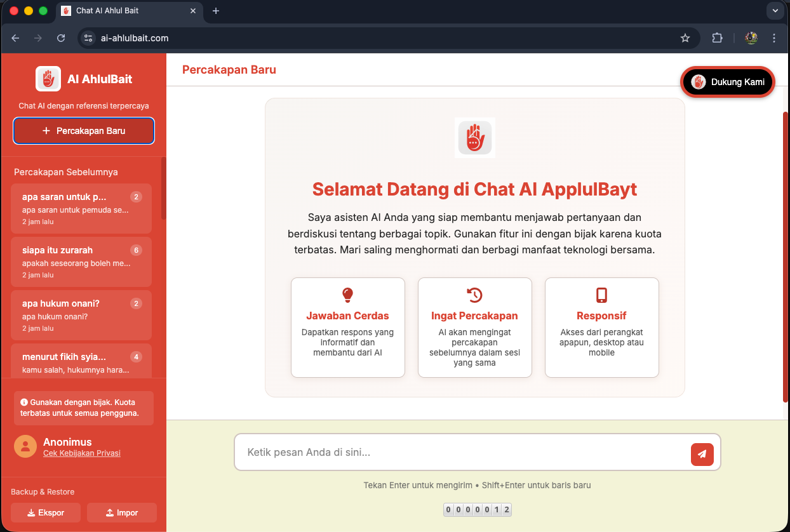Click the Responsif mobile device icon
This screenshot has width=790, height=532.
point(601,294)
